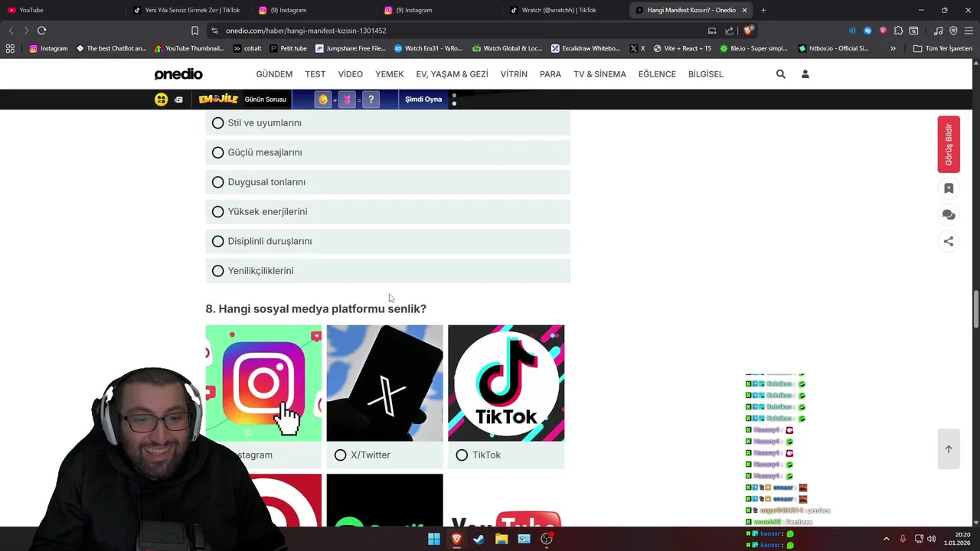
Task: Click the volume icon in system tray
Action: 932,539
